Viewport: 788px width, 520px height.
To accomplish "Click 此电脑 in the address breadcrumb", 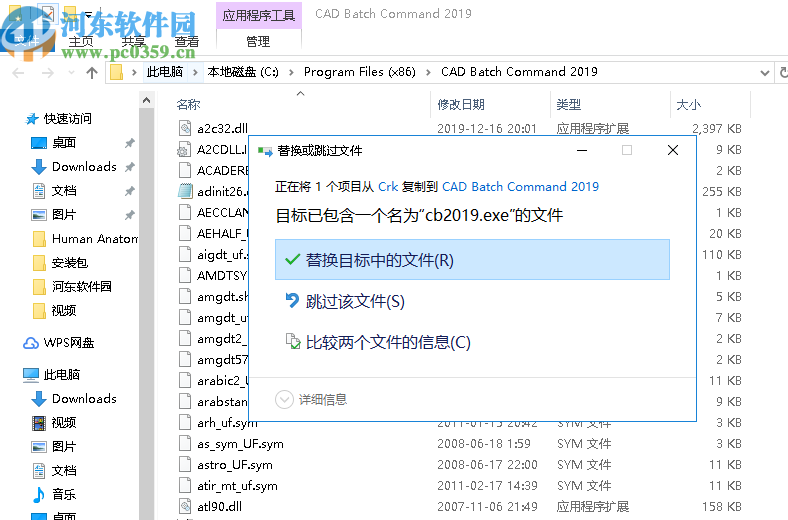I will [165, 72].
